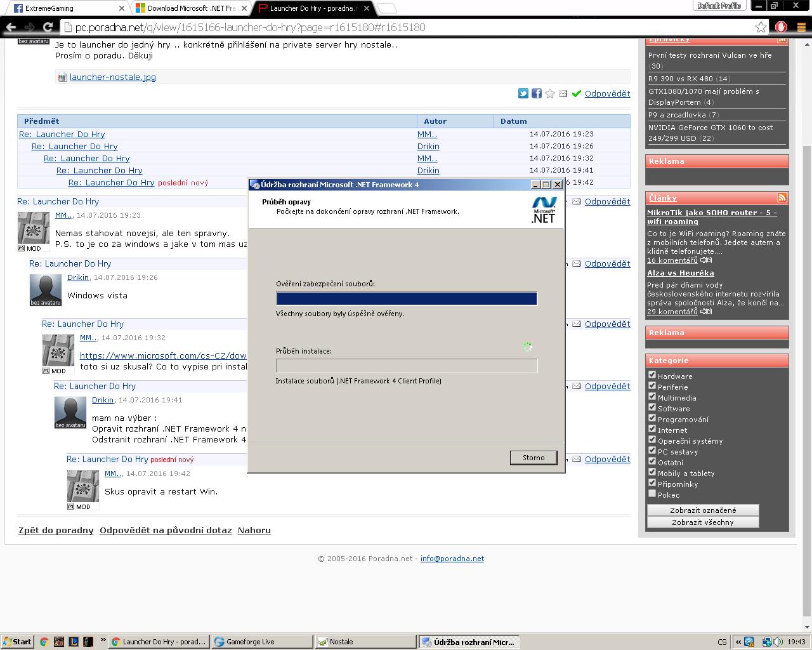Toggle the Multimedia category checkbox
Screen dimensions: 812x650
click(652, 397)
